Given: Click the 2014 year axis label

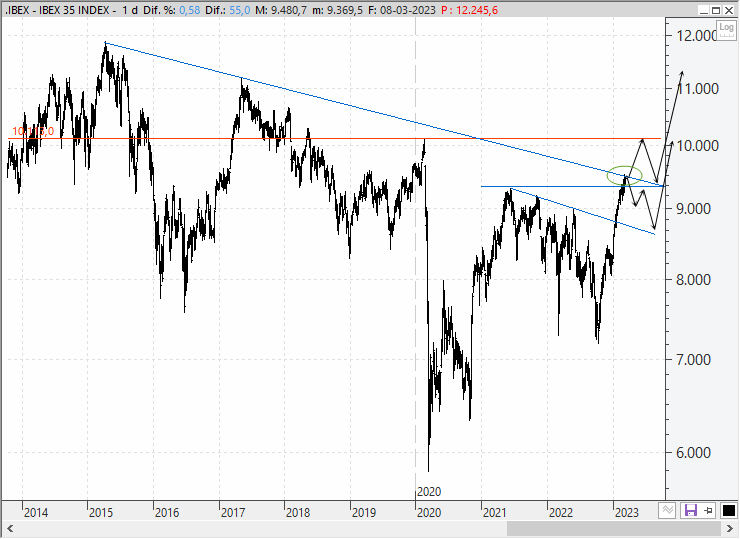Looking at the screenshot, I should click(36, 513).
